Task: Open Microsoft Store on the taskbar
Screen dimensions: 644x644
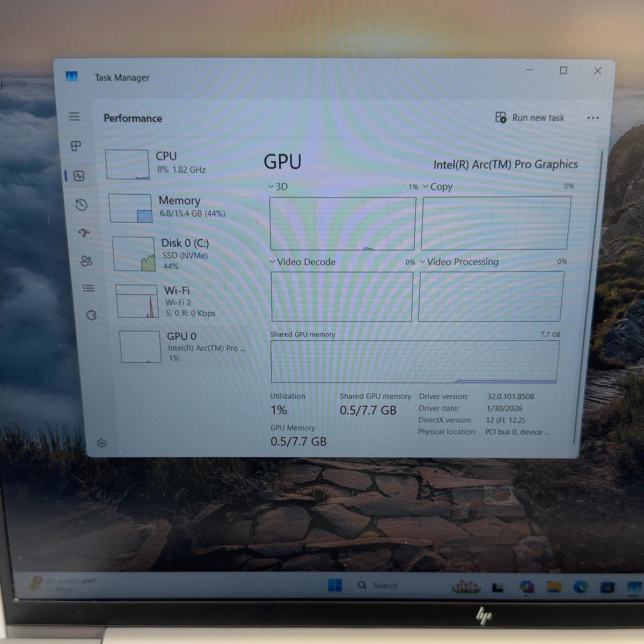Action: click(x=607, y=587)
